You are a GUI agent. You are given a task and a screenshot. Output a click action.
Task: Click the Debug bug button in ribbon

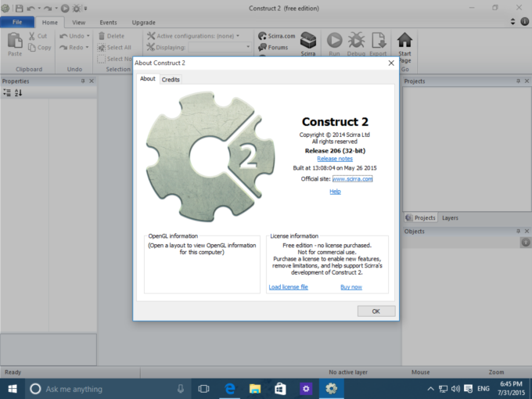click(356, 44)
